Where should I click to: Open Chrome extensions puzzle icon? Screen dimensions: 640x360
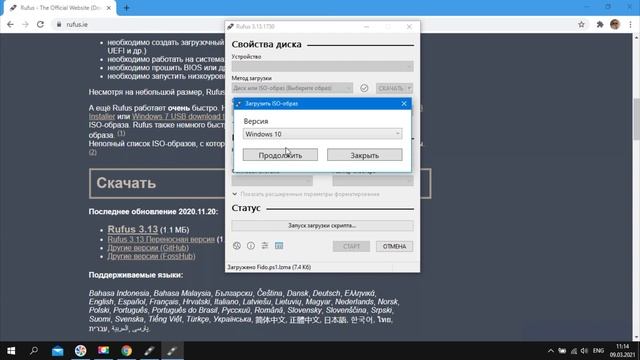click(600, 24)
